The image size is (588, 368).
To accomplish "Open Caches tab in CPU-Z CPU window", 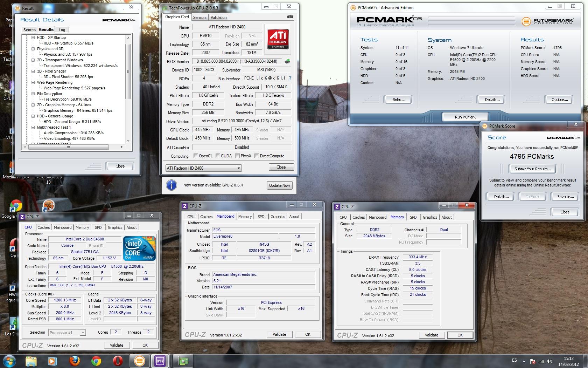I will tap(44, 227).
